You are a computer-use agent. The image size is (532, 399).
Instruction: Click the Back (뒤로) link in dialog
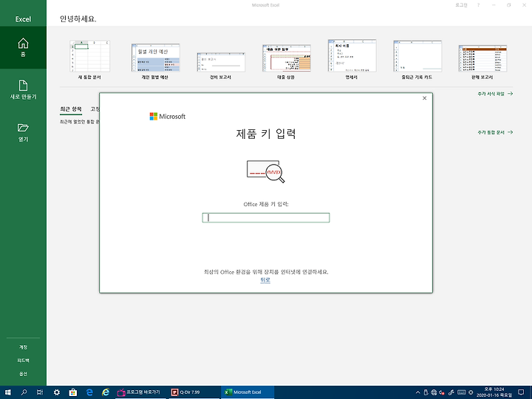(x=265, y=280)
